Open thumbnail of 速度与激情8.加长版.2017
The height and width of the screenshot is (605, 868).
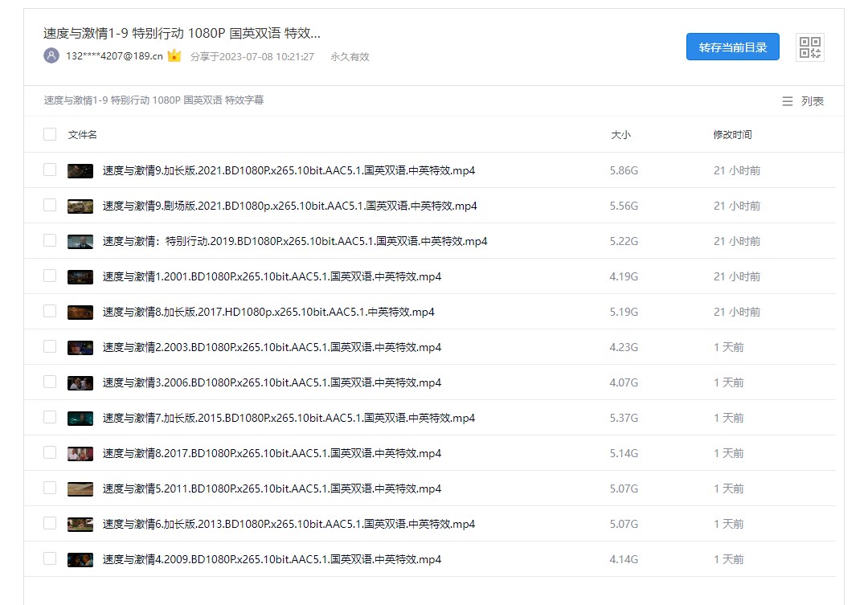click(x=80, y=313)
